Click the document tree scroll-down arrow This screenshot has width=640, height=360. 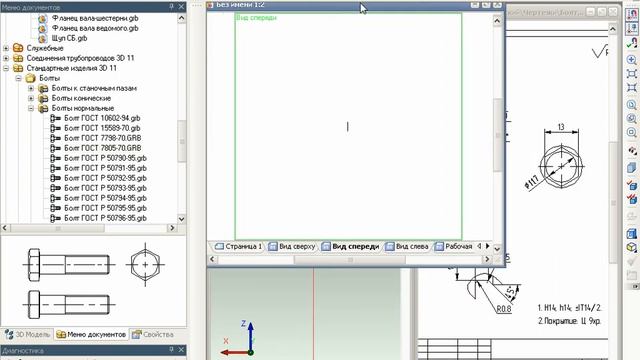(182, 219)
